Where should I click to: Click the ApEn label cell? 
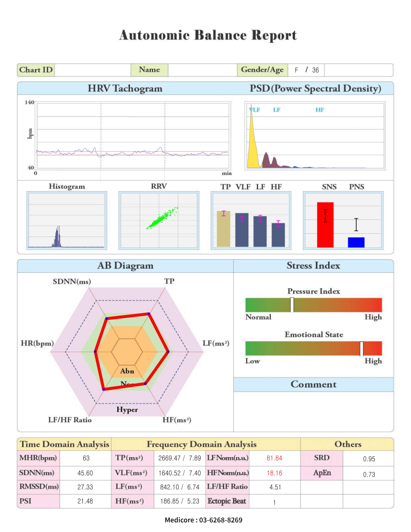[322, 473]
